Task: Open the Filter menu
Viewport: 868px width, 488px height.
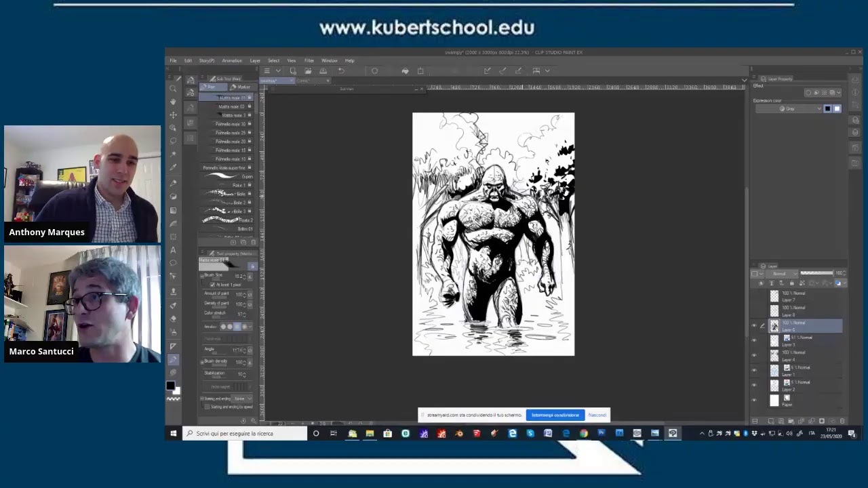Action: pos(309,60)
